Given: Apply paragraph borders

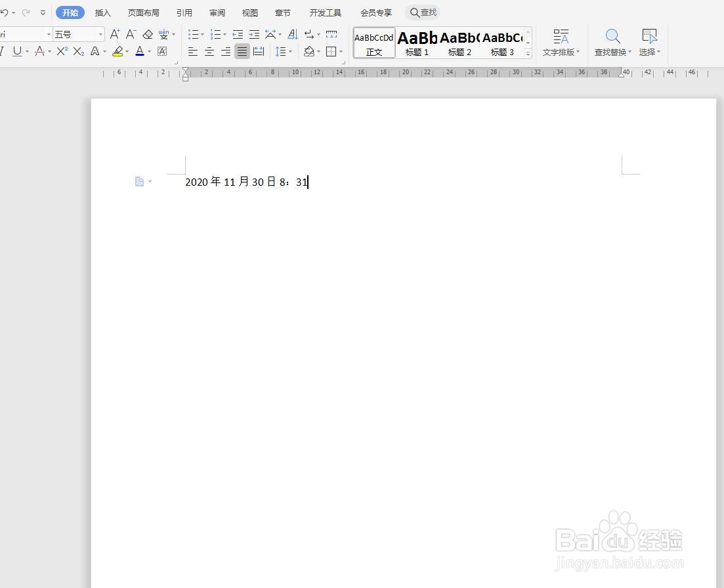Looking at the screenshot, I should tap(331, 51).
